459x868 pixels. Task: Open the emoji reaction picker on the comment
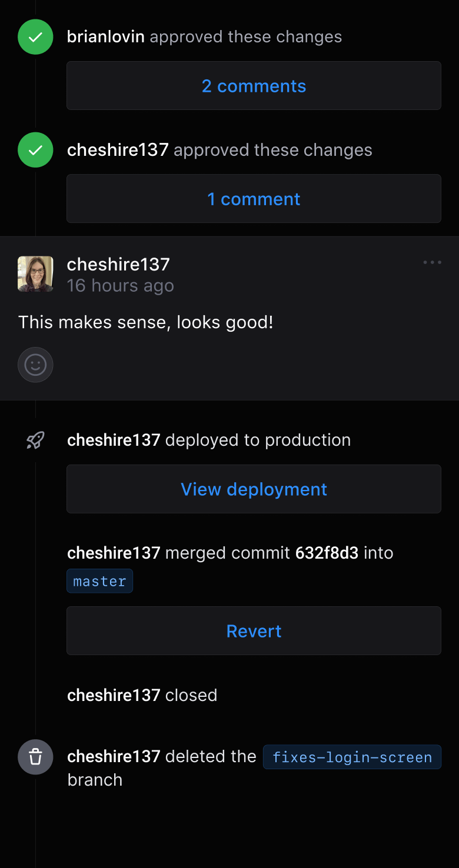coord(35,365)
